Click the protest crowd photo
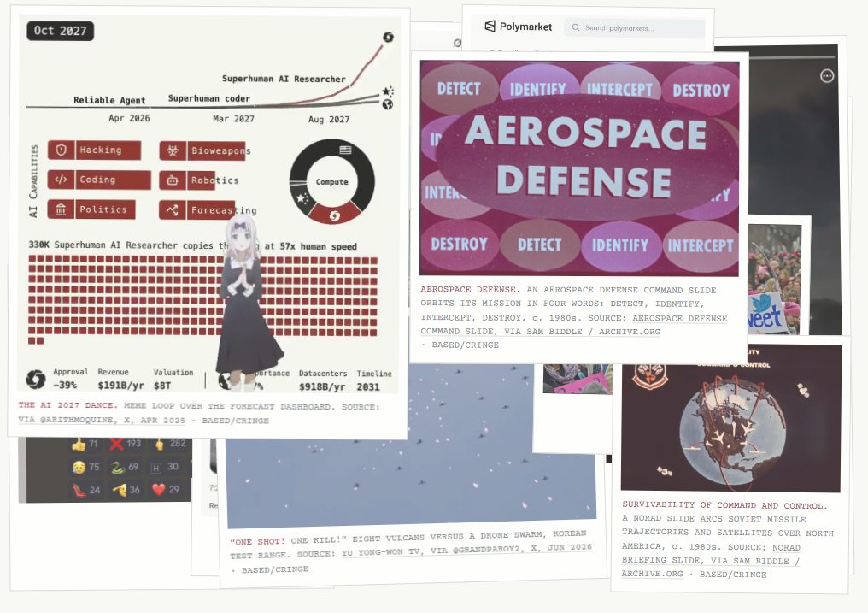 tap(773, 279)
